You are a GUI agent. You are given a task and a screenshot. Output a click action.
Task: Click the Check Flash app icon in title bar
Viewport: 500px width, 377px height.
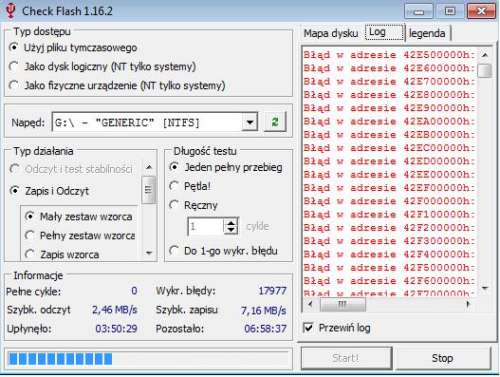[x=11, y=10]
